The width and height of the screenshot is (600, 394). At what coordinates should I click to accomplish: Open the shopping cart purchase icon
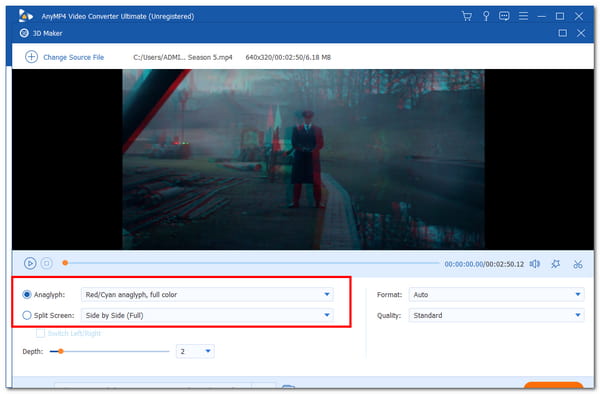pyautogui.click(x=466, y=16)
